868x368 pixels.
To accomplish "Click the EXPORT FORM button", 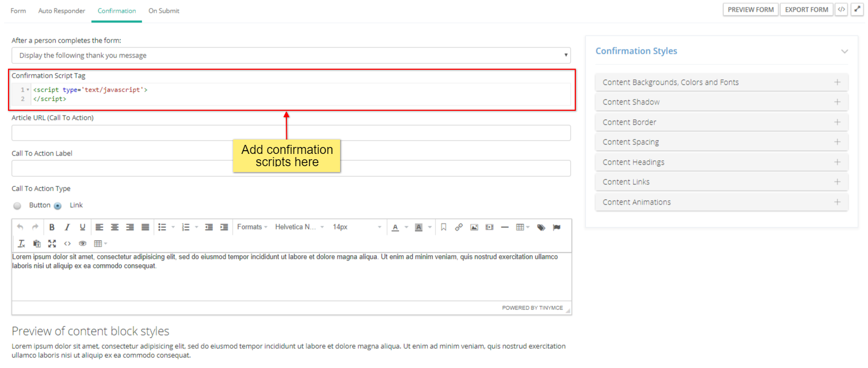I will click(x=806, y=10).
